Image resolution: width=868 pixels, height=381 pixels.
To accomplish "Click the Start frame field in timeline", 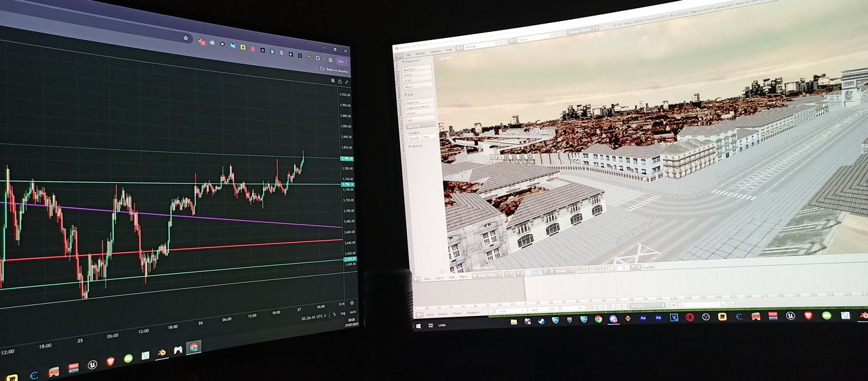I will click(x=511, y=310).
